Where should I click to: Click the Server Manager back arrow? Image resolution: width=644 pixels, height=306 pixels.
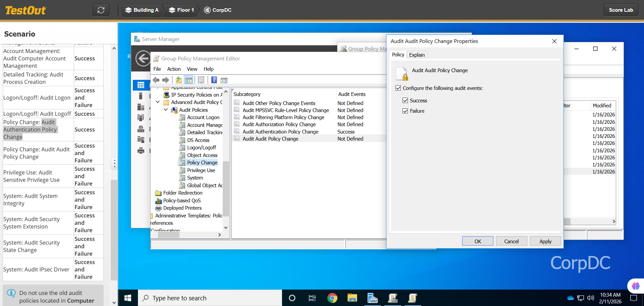coord(143,59)
